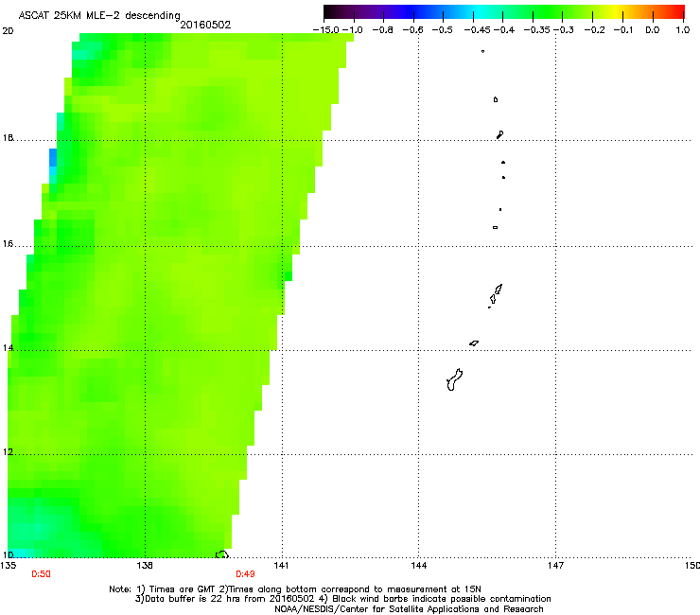Viewport: 700px width, 615px height.
Task: Click the color bar label -0.2
Action: point(595,30)
